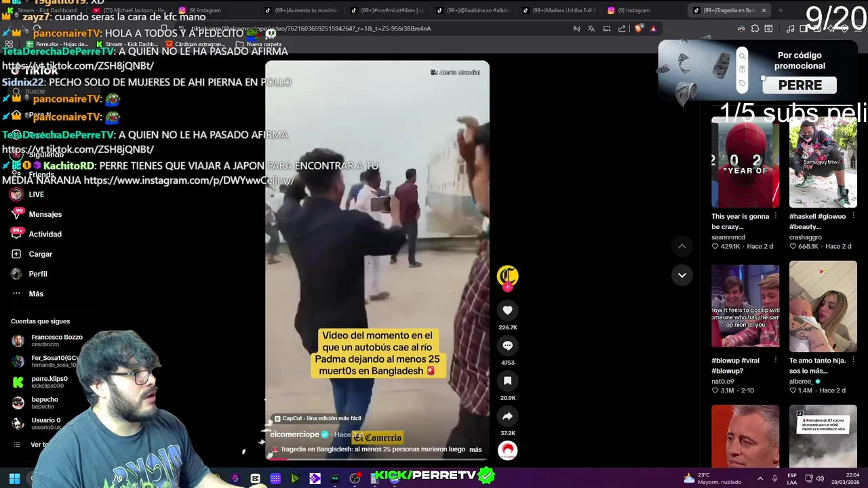Image resolution: width=868 pixels, height=488 pixels.
Task: Switch to the Madara Uchiha TikTok tab
Action: pos(560,10)
